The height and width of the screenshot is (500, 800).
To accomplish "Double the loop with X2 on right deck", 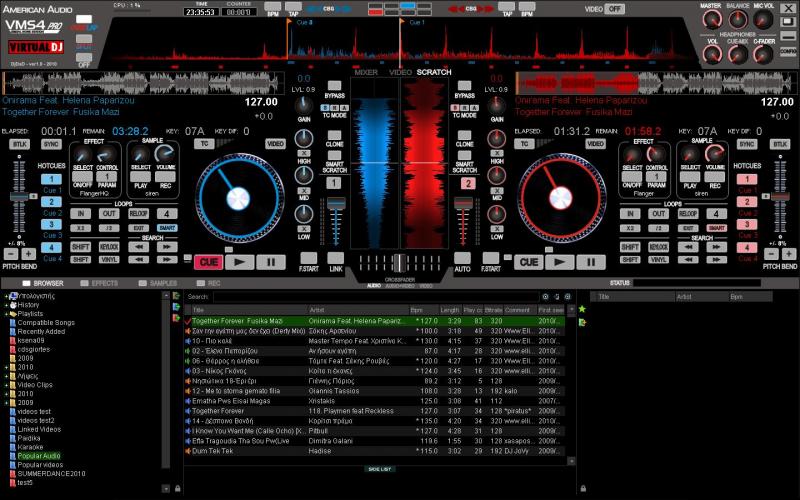I will coord(630,228).
